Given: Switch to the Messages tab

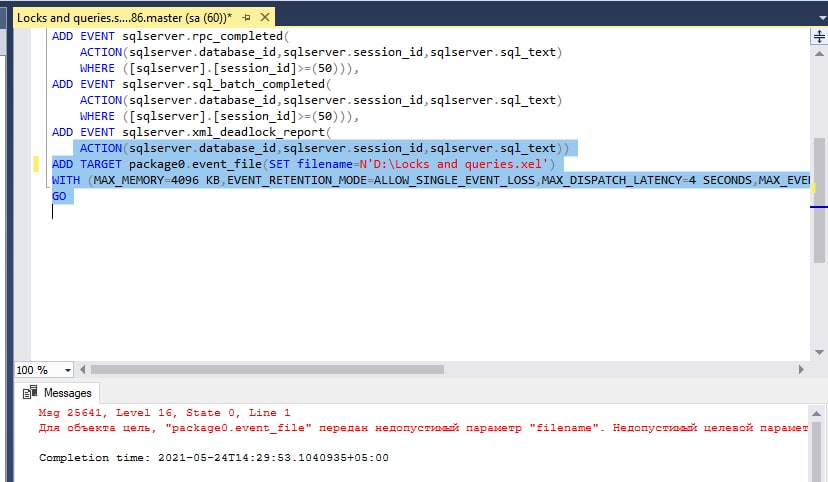Looking at the screenshot, I should coord(57,393).
